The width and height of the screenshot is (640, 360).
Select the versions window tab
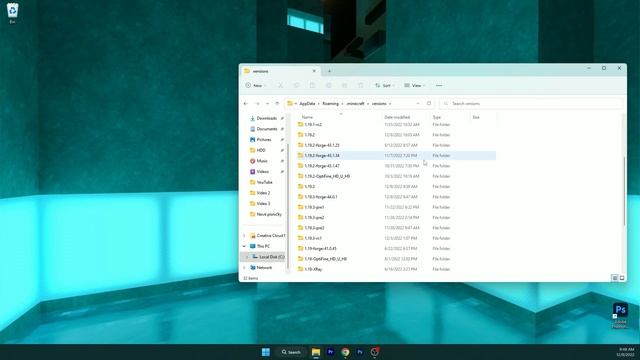pos(280,71)
